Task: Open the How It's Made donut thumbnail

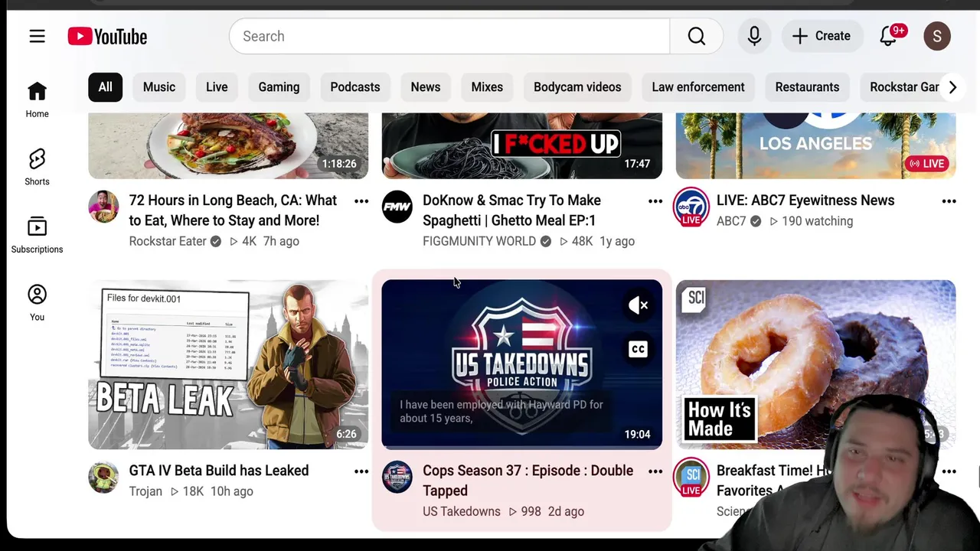Action: (816, 364)
